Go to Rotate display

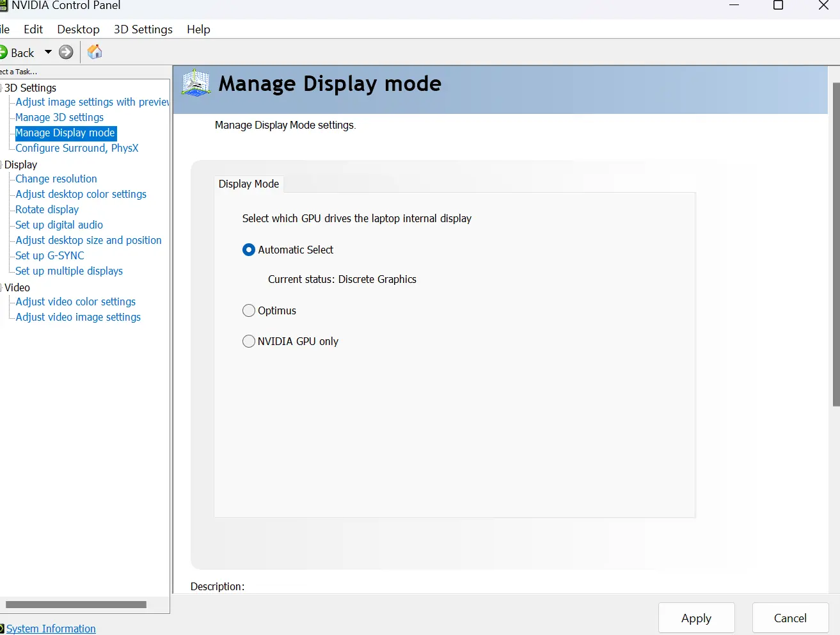click(47, 209)
